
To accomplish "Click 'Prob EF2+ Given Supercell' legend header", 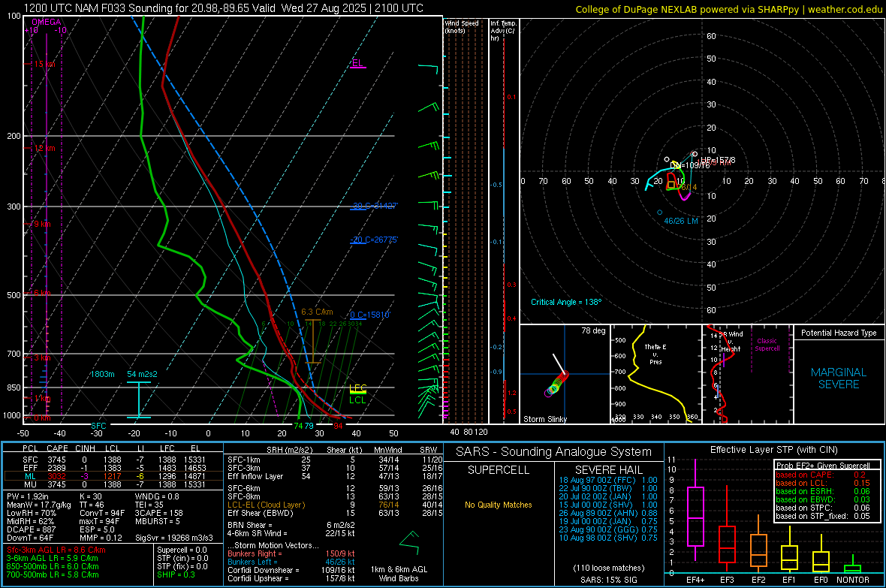I will click(x=823, y=466).
